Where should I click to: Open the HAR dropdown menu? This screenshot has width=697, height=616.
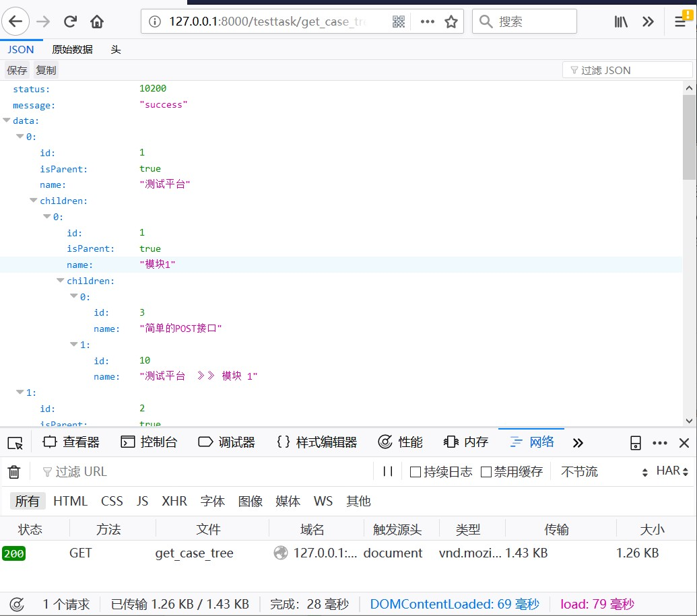(671, 471)
